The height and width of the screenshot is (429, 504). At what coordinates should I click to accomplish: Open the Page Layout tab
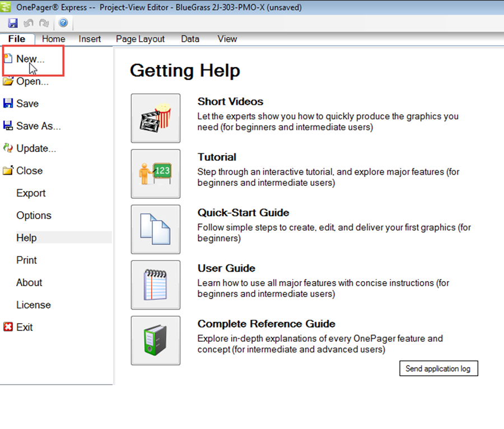[x=139, y=39]
